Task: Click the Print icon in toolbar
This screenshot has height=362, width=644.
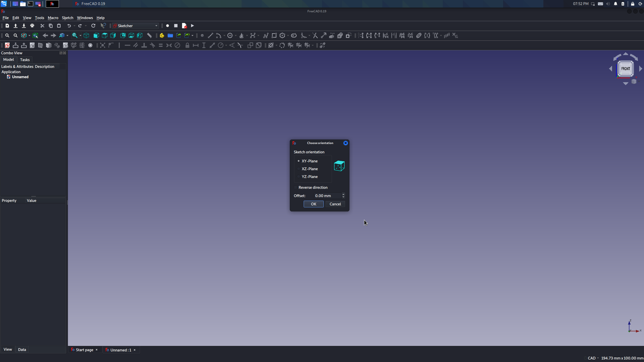Action: pyautogui.click(x=32, y=26)
